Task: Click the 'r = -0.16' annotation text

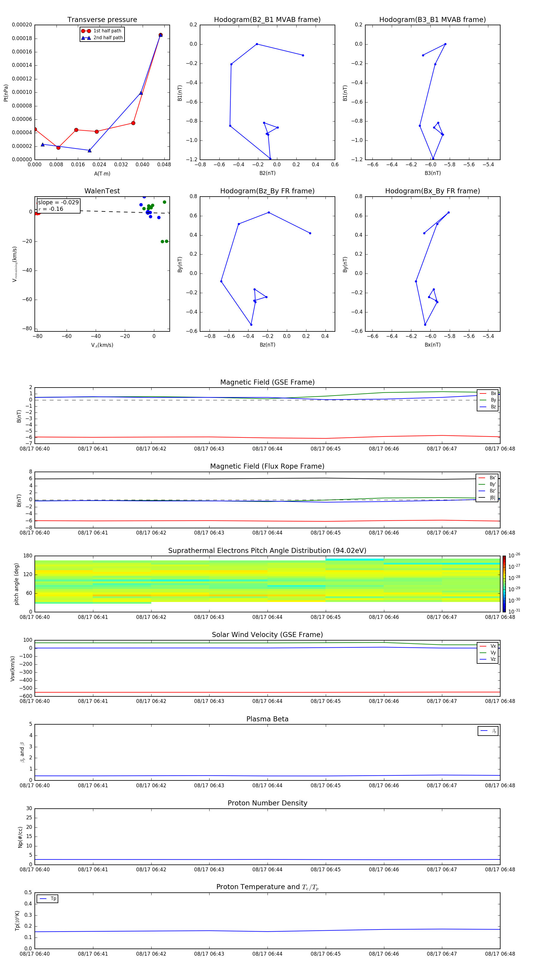Action: point(51,209)
